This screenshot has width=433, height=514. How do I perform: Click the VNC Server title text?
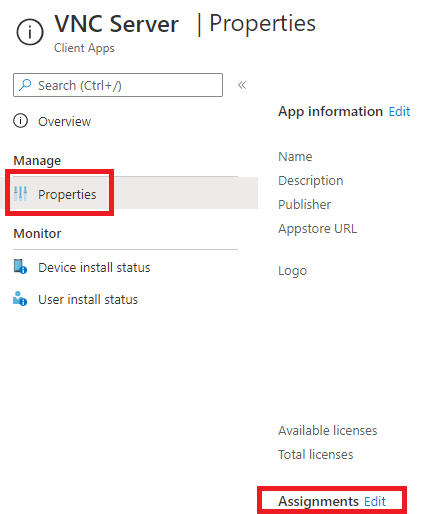[x=117, y=24]
